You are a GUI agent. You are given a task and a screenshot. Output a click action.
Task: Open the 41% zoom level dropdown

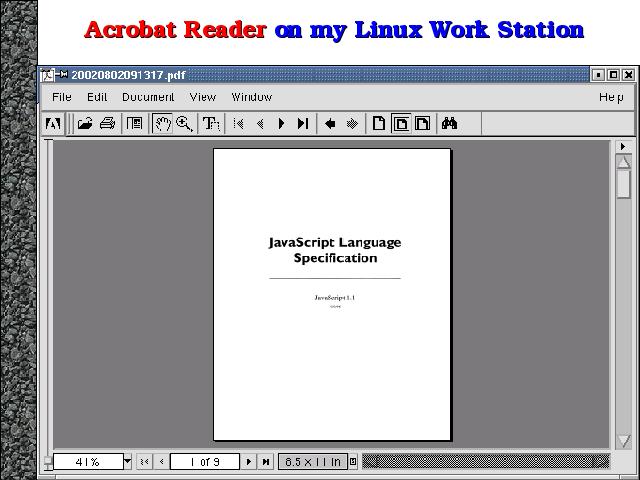tap(127, 462)
